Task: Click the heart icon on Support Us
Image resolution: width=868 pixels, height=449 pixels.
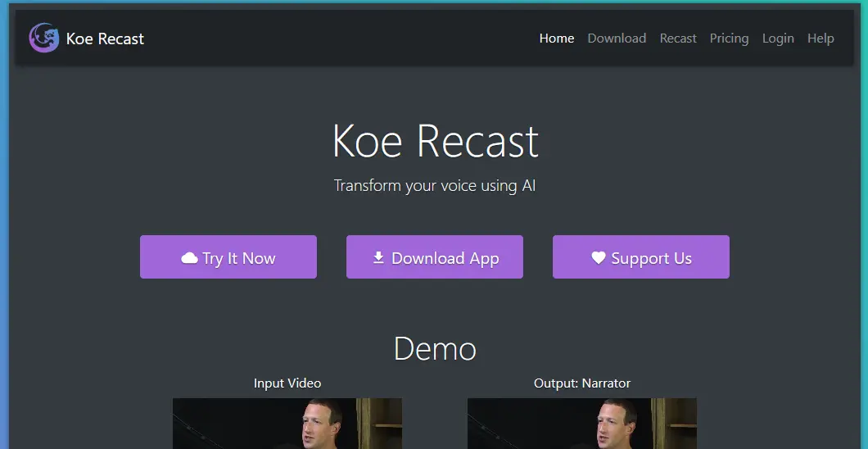Action: tap(599, 257)
